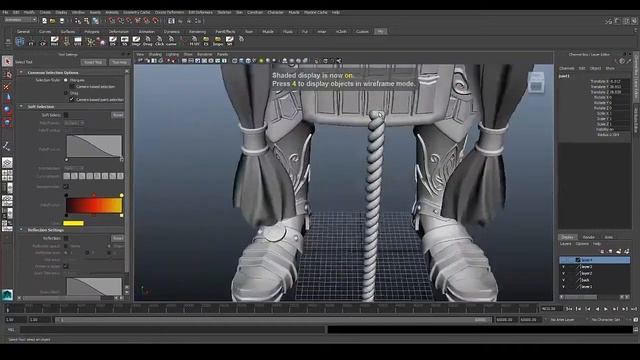Enable the Reflection checkbox
This screenshot has height=360, width=640.
pyautogui.click(x=66, y=238)
